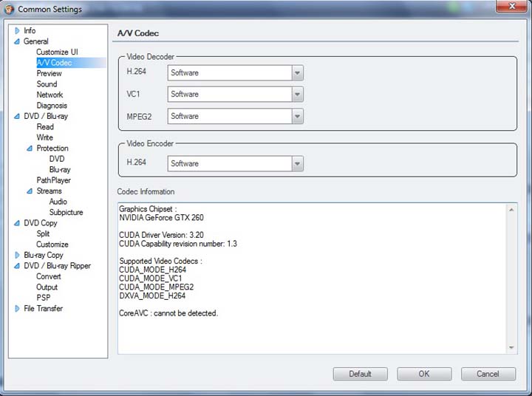Click the Cancel button

coord(488,374)
